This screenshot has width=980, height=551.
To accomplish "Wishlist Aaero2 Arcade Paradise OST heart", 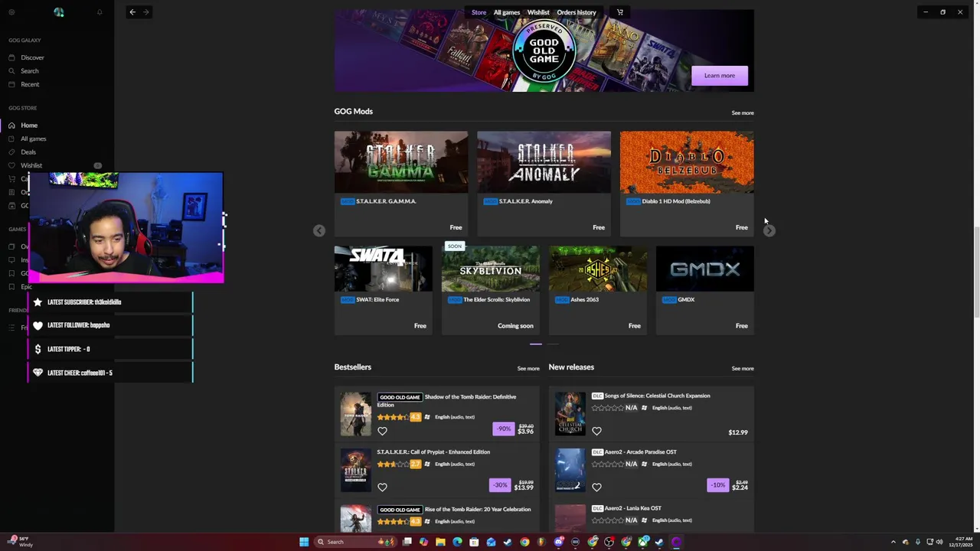I will click(596, 487).
